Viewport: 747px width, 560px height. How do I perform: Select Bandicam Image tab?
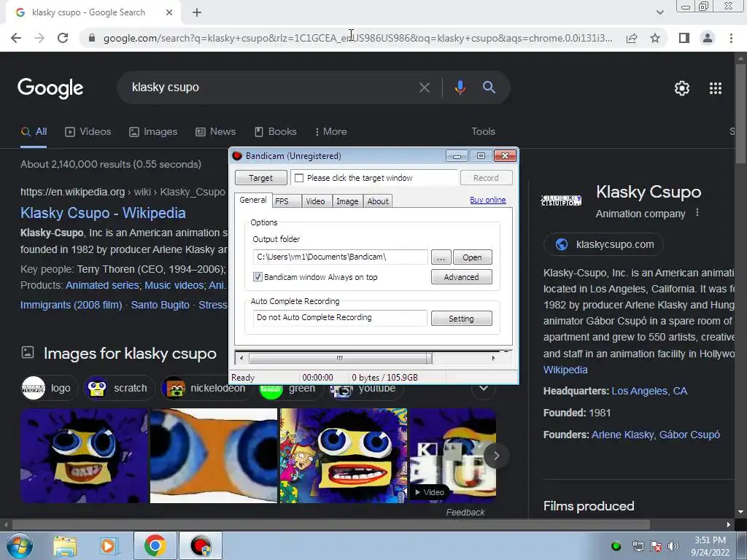347,201
